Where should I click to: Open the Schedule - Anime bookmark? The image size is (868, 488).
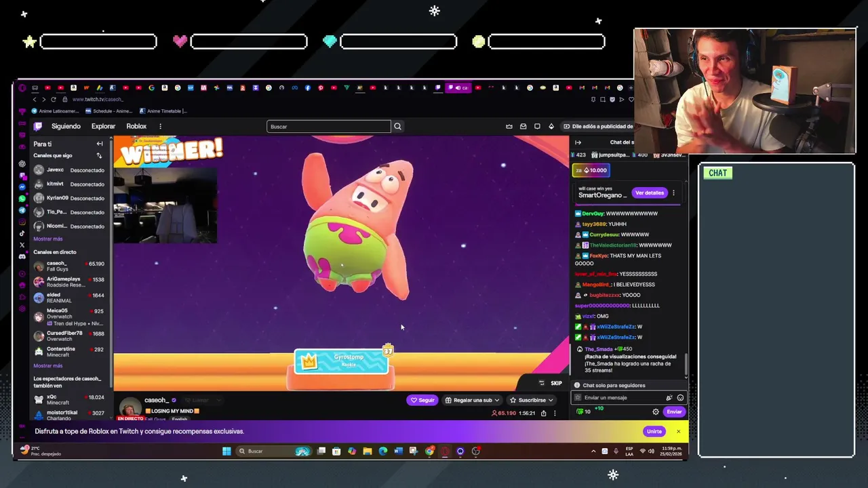tap(108, 111)
